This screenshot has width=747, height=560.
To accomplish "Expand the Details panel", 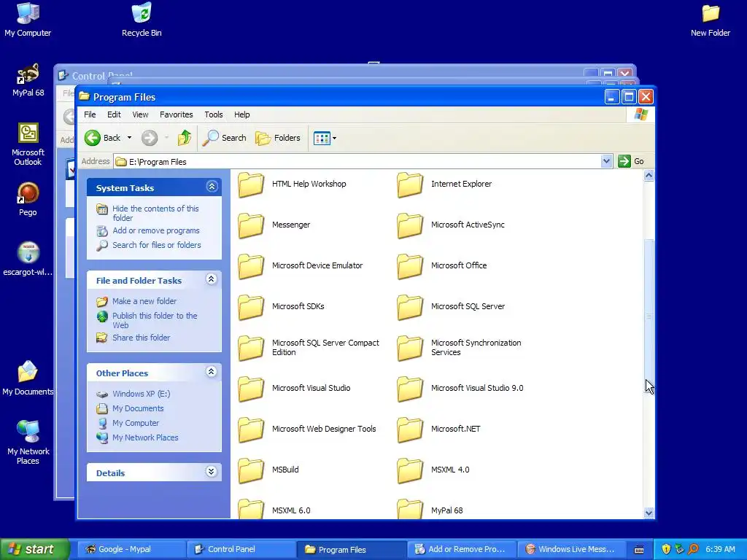I will pos(212,472).
